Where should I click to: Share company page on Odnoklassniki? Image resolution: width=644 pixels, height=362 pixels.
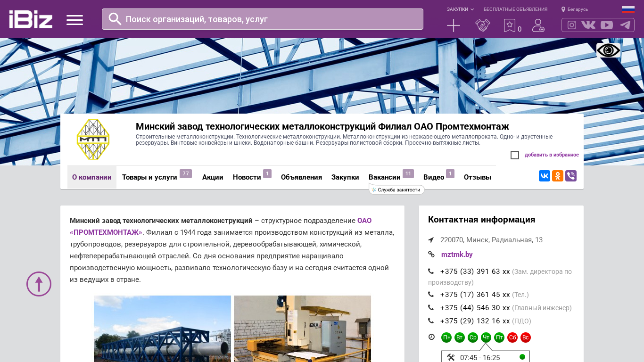(x=558, y=176)
